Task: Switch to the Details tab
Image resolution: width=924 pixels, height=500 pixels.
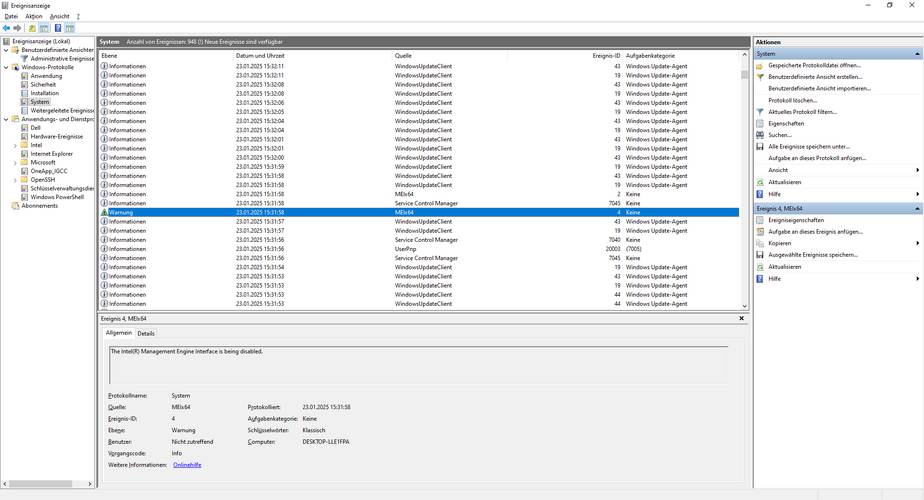Action: 146,334
